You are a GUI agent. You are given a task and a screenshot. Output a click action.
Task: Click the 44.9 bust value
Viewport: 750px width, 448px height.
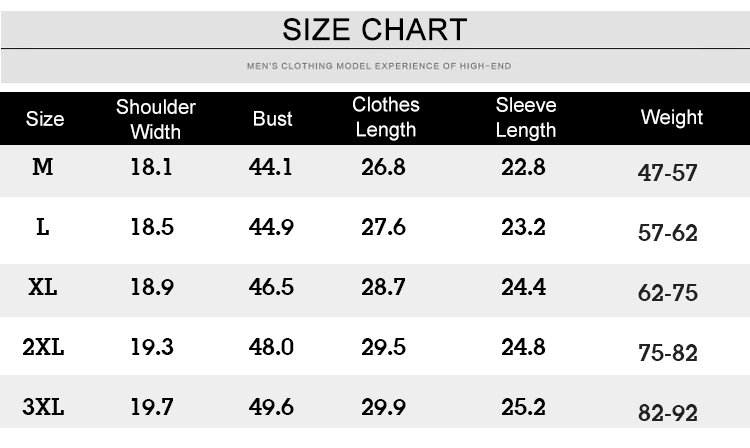pyautogui.click(x=271, y=227)
